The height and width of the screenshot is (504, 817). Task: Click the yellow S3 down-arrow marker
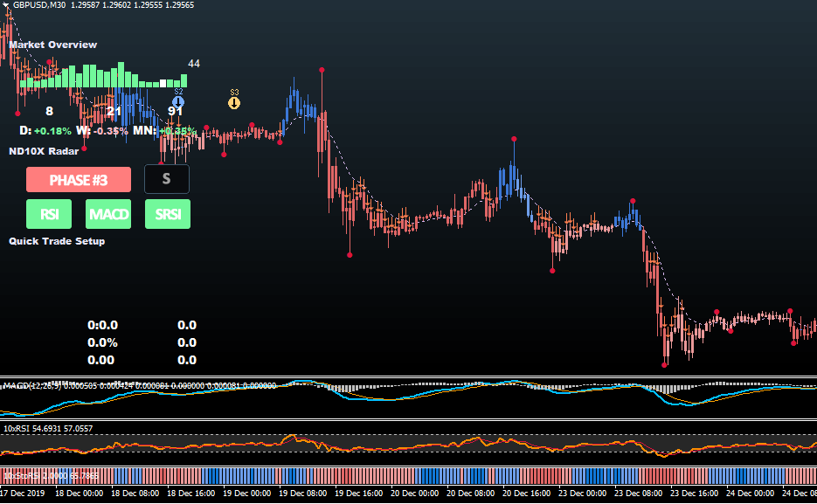tap(234, 103)
